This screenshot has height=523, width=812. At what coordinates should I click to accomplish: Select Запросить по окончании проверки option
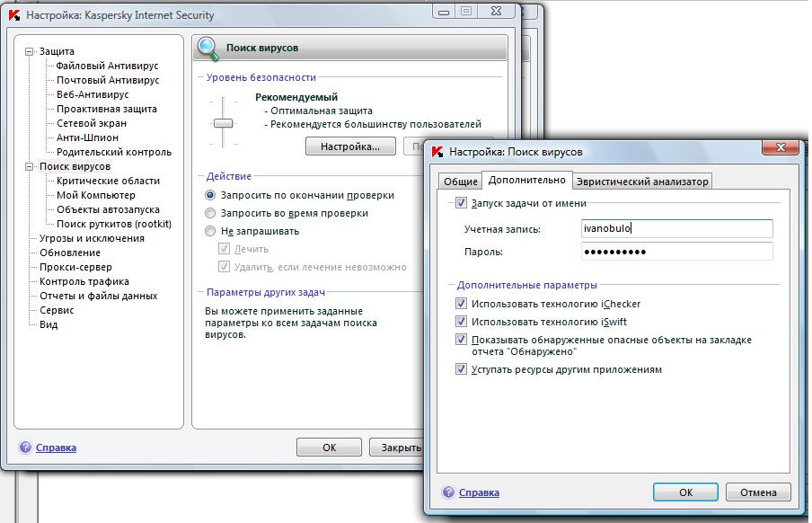[210, 195]
